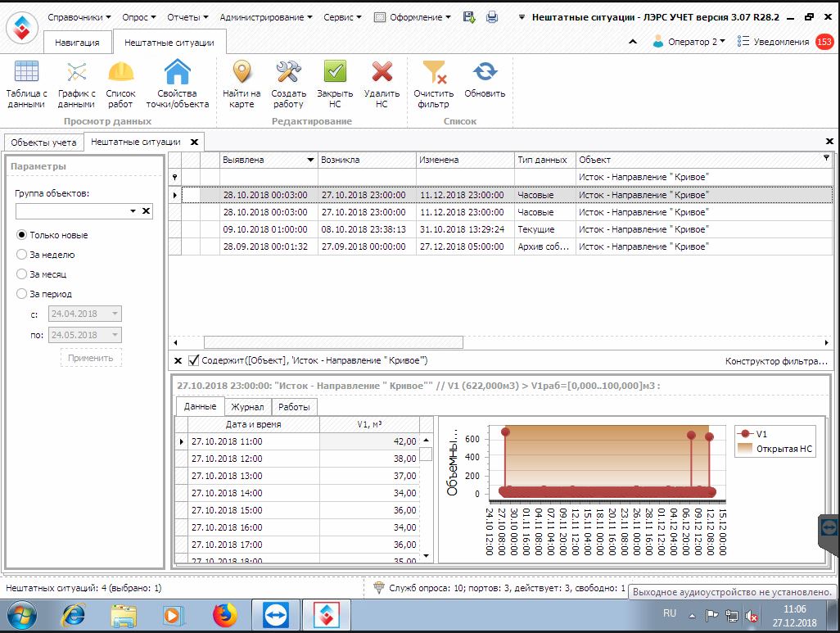Open Internet Explorer from taskbar
Viewport: 840px width, 633px height.
click(73, 615)
